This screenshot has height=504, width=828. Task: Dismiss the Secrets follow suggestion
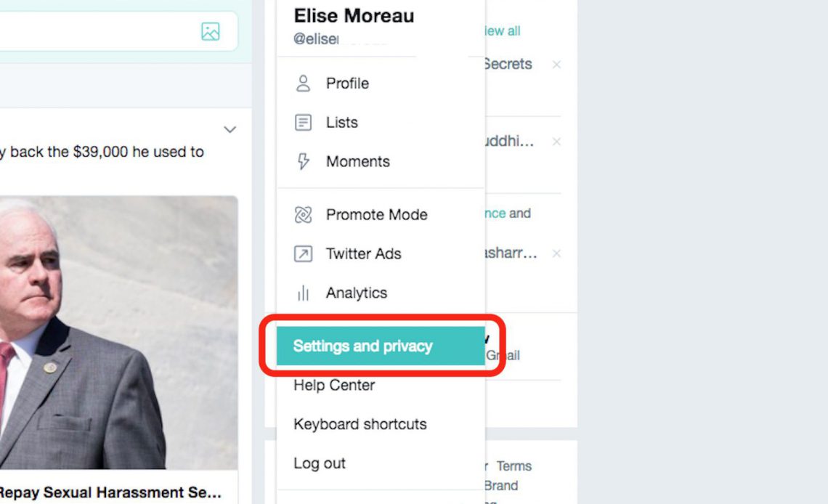556,65
